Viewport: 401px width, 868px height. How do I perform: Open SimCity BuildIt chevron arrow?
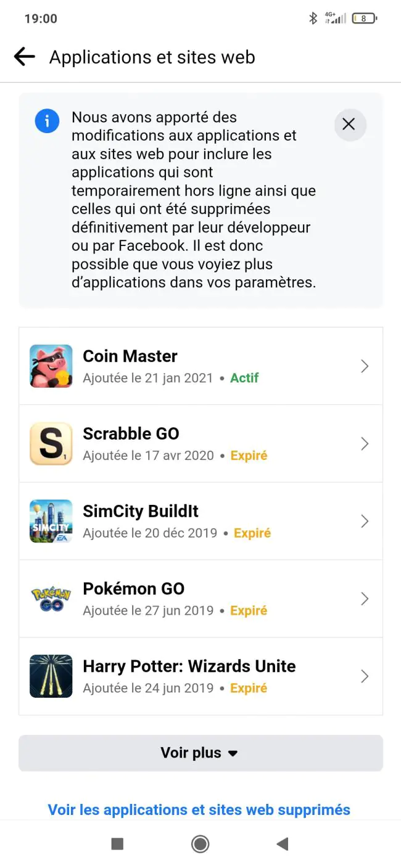[365, 522]
